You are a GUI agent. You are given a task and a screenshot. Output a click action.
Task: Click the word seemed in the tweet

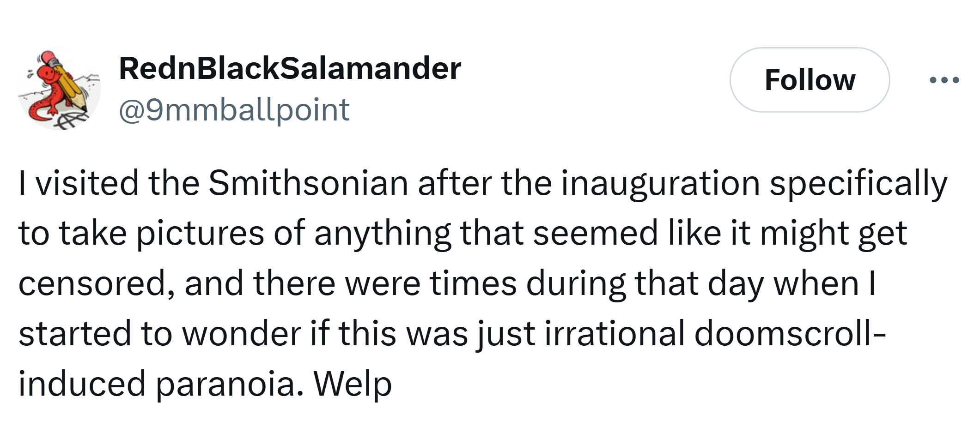tap(596, 234)
